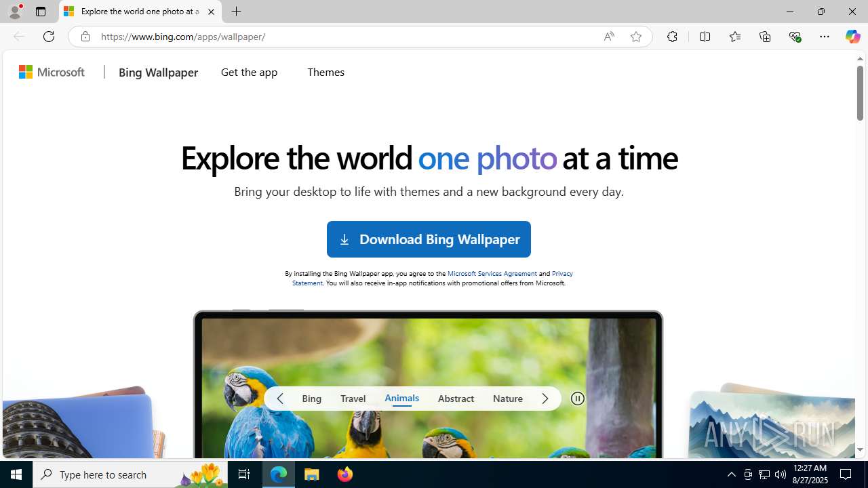Open the Get the app menu item
This screenshot has height=488, width=868.
(249, 72)
